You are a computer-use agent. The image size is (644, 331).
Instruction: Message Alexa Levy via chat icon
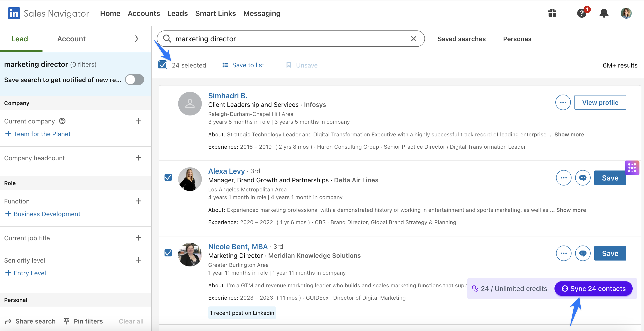click(582, 178)
